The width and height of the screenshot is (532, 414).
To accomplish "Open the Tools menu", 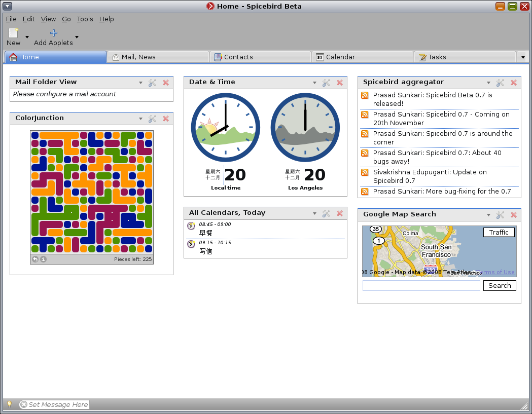I will pos(85,19).
